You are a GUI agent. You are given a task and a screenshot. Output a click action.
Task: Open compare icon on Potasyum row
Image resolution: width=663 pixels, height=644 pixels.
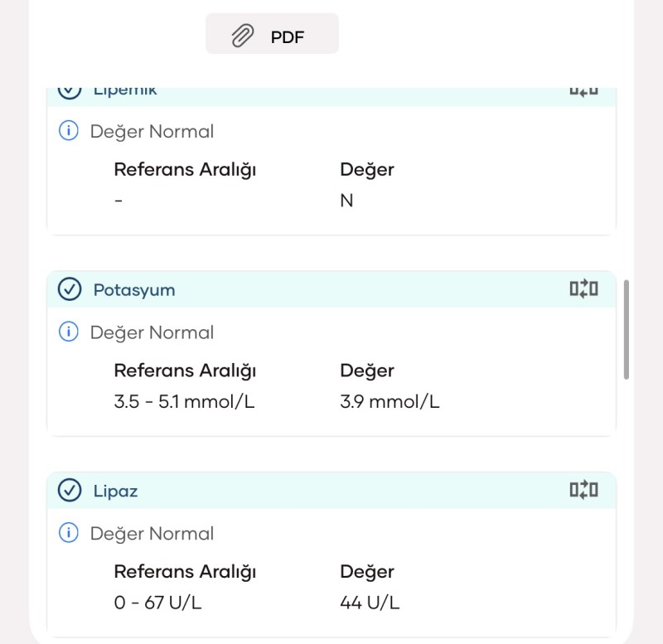pos(583,288)
